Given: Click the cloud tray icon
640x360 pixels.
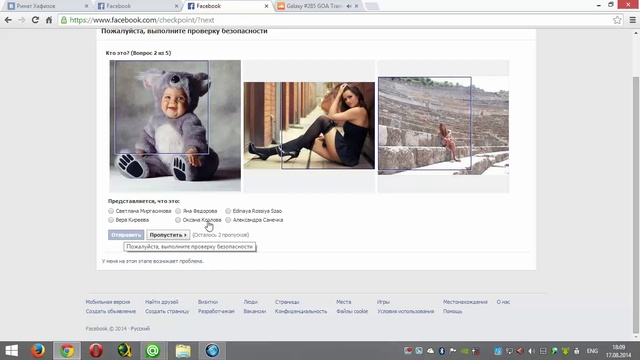Looking at the screenshot, I should tap(431, 351).
